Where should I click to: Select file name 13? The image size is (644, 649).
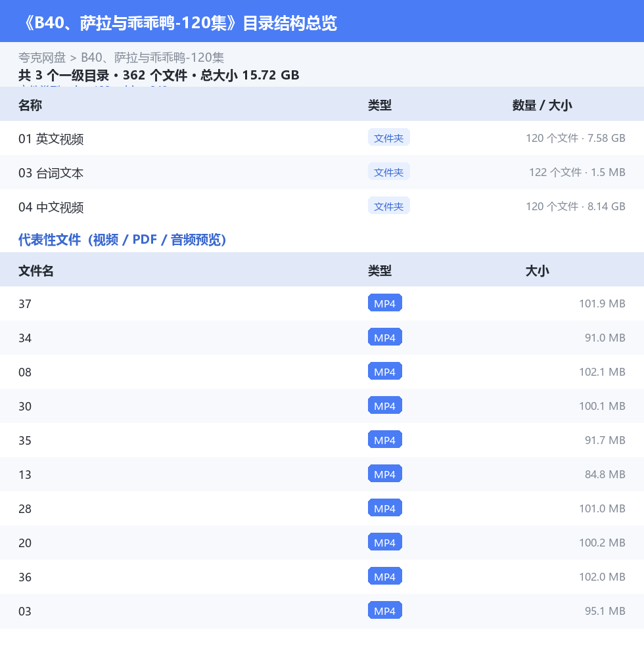tap(25, 475)
